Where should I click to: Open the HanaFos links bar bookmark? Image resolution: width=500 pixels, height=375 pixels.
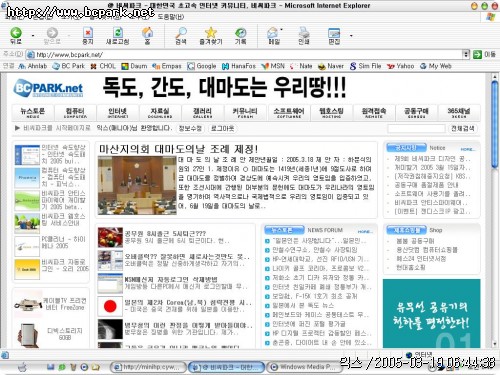pos(239,66)
